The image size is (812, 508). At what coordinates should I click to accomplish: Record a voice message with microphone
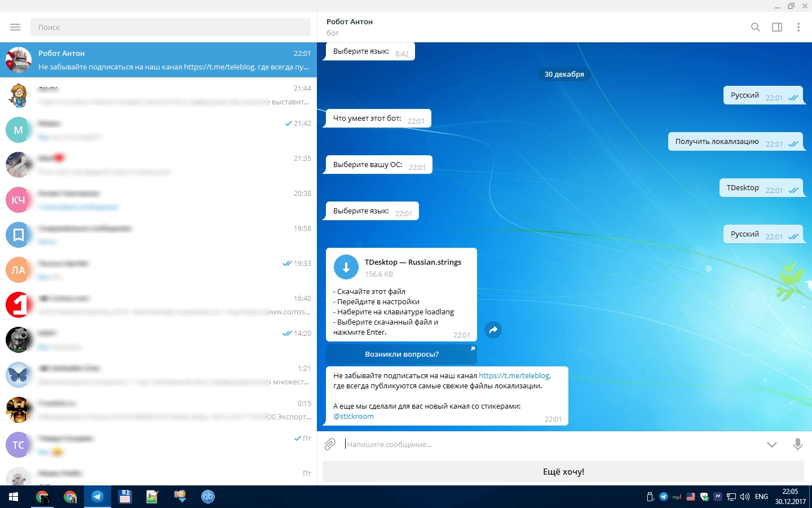point(798,444)
